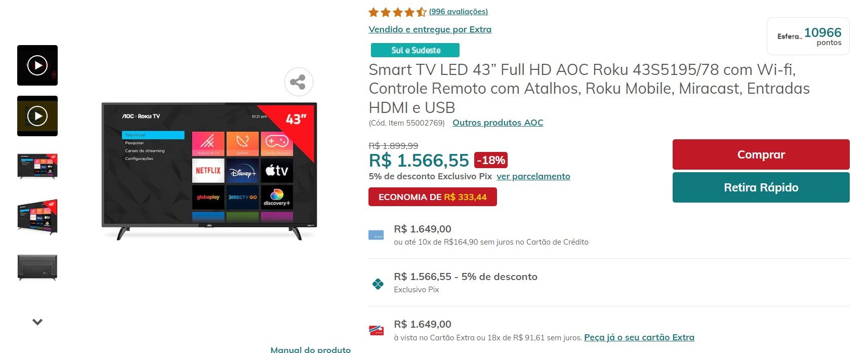Select the third TV front-view thumbnail

[37, 167]
